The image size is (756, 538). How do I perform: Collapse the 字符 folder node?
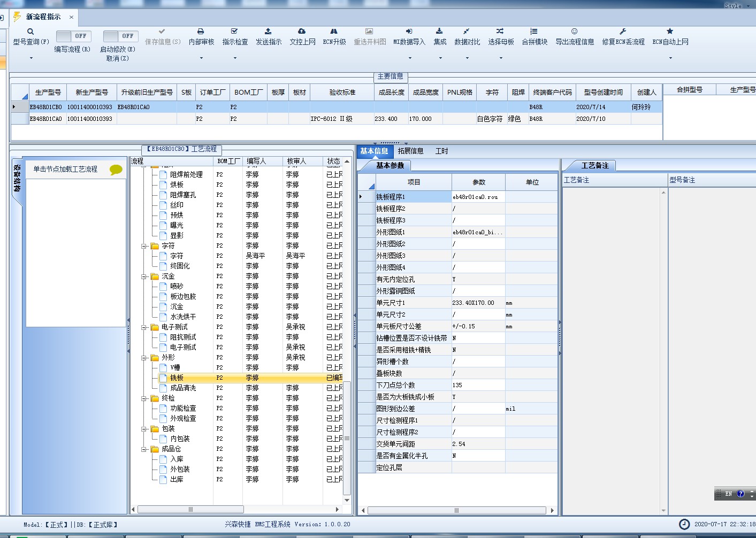point(144,246)
